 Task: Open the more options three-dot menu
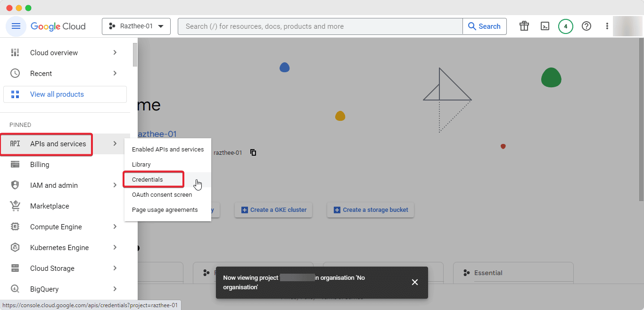(607, 26)
